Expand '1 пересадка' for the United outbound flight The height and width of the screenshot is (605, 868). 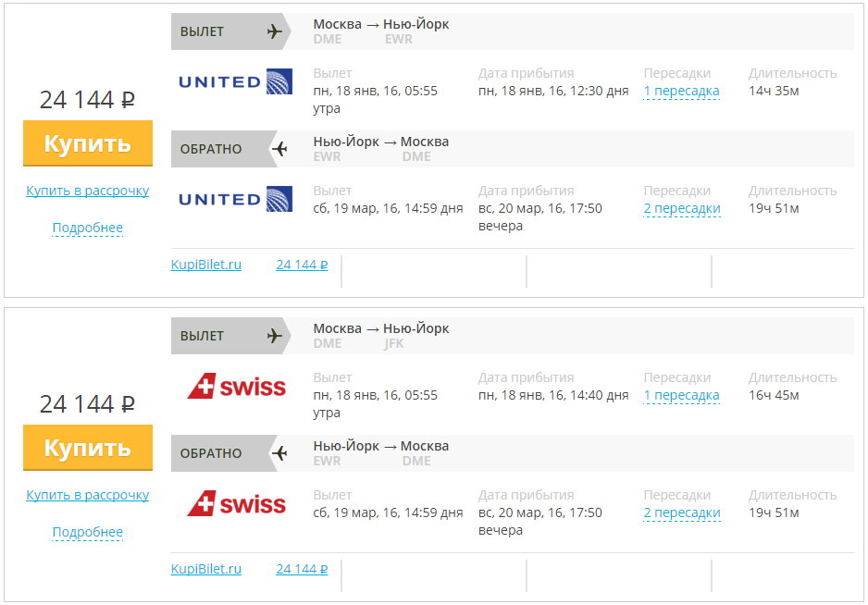(681, 92)
